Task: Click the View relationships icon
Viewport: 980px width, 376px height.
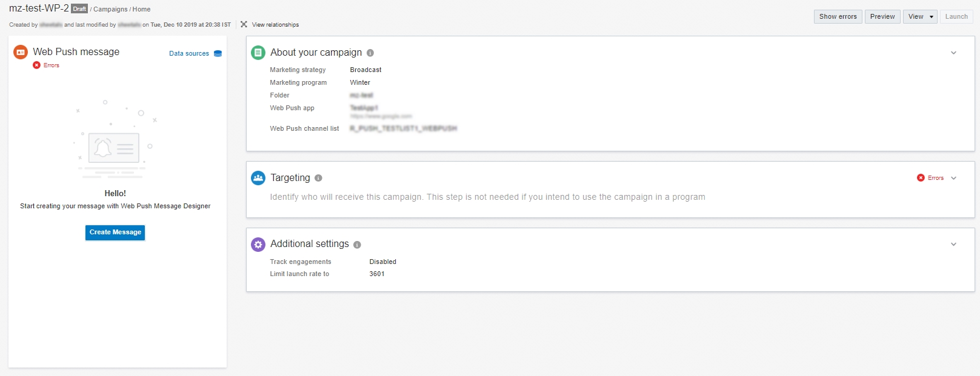Action: point(244,25)
